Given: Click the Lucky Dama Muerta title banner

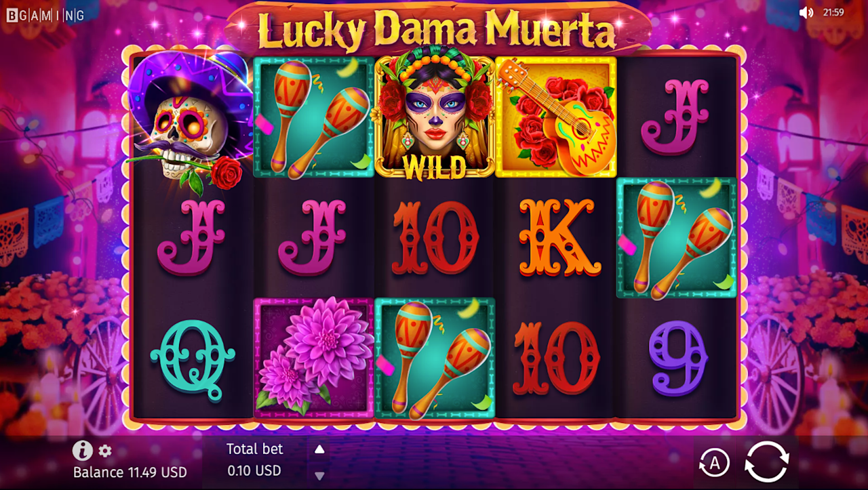Looking at the screenshot, I should 437,28.
